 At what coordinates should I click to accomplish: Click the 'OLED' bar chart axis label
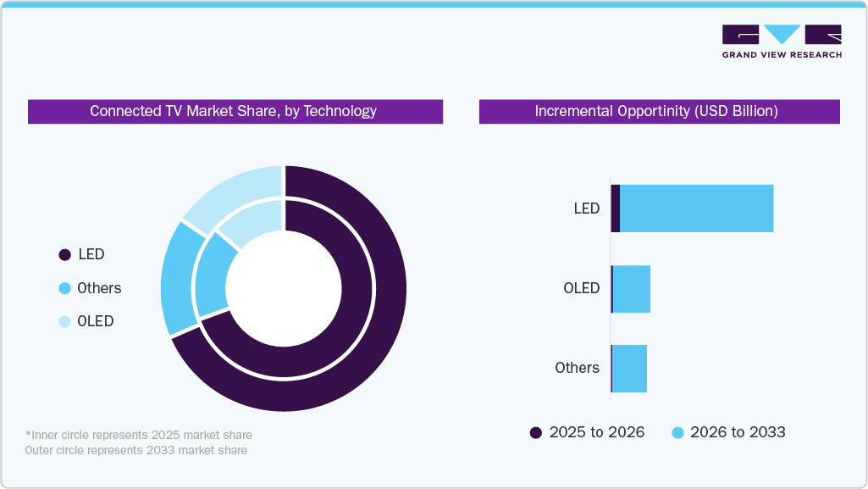[582, 288]
